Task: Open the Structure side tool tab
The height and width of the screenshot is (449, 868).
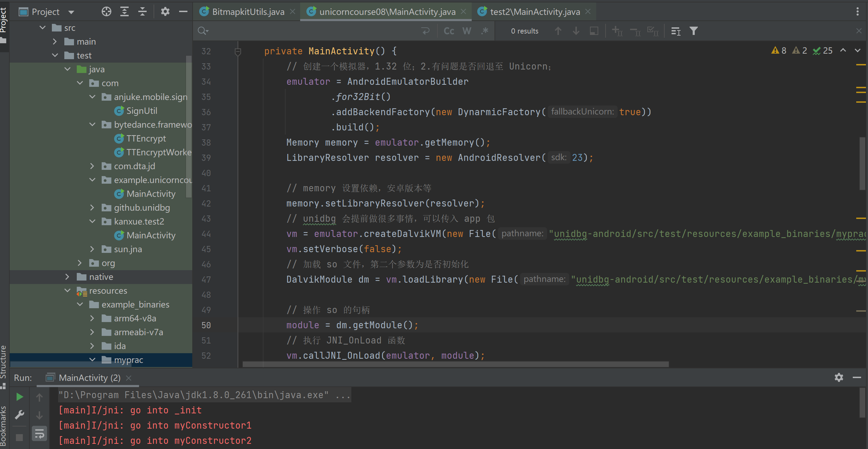Action: (4, 367)
